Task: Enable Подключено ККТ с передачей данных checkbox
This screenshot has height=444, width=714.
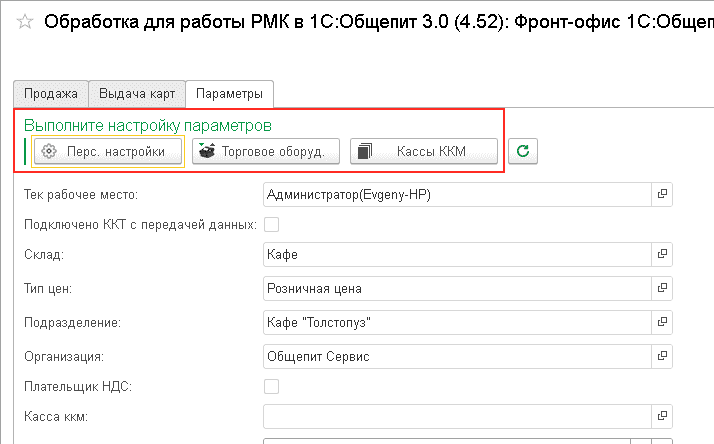Action: tap(271, 224)
